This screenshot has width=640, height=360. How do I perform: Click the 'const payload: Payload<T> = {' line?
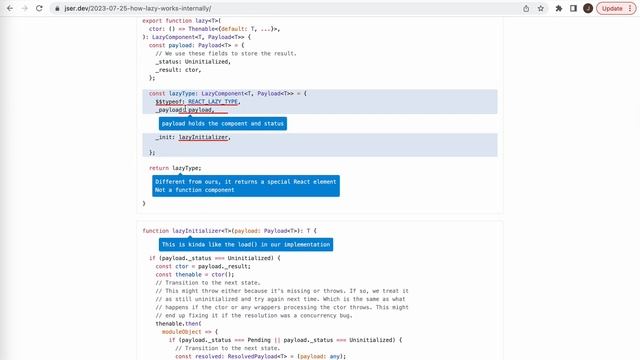point(196,45)
